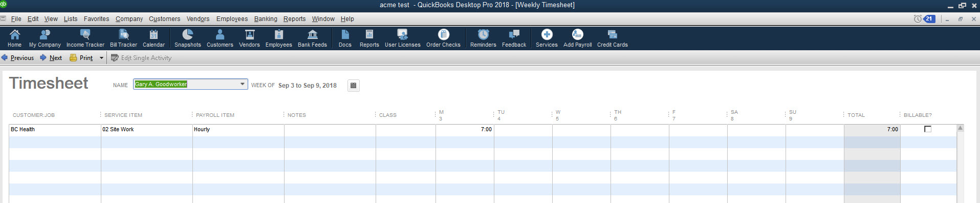Open the week calendar picker icon

353,85
